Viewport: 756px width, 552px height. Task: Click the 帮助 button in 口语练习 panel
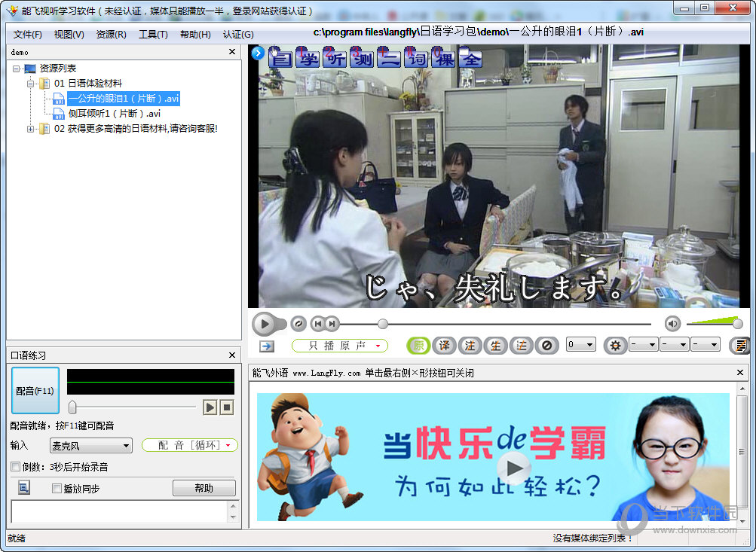[204, 488]
